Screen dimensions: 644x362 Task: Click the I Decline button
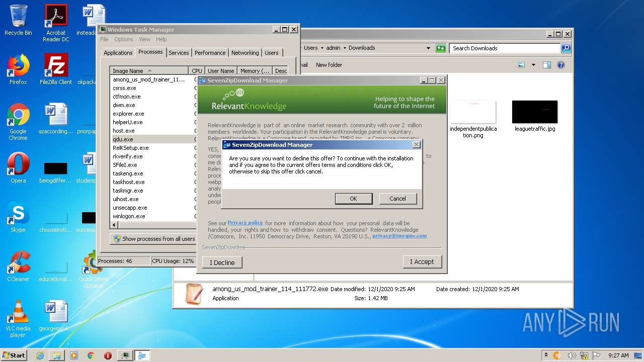pos(222,262)
